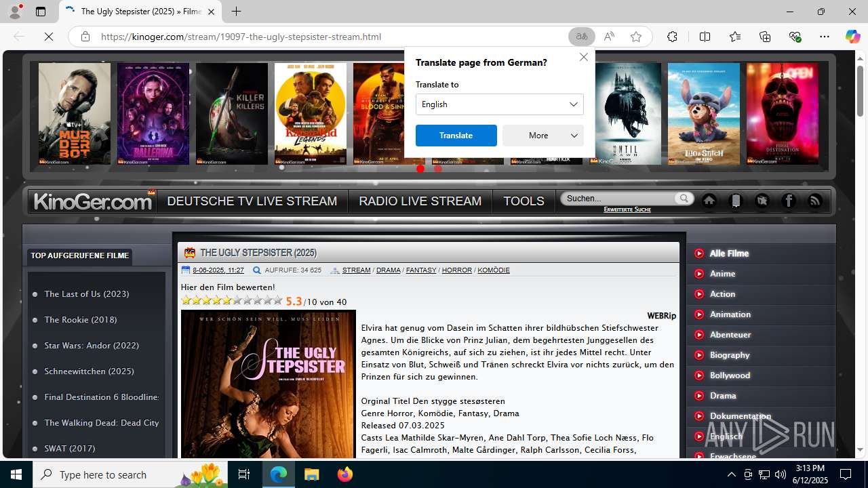Dismiss the Translate page popup
868x488 pixels.
pyautogui.click(x=583, y=57)
